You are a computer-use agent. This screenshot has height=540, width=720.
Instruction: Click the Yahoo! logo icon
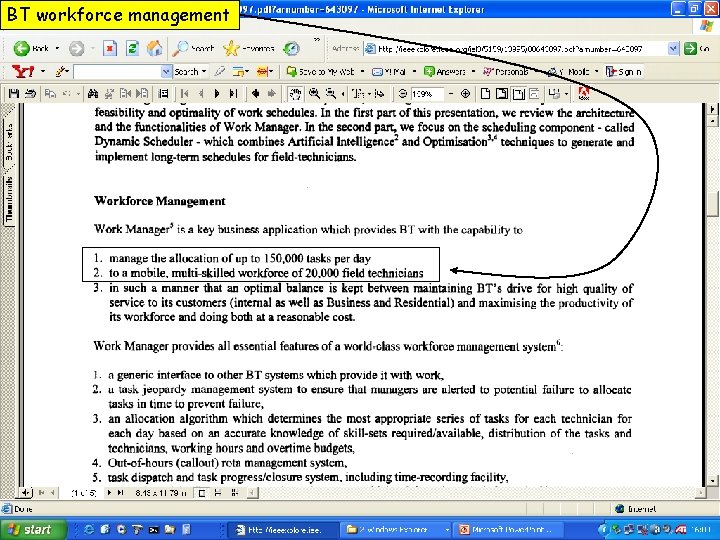pos(23,71)
